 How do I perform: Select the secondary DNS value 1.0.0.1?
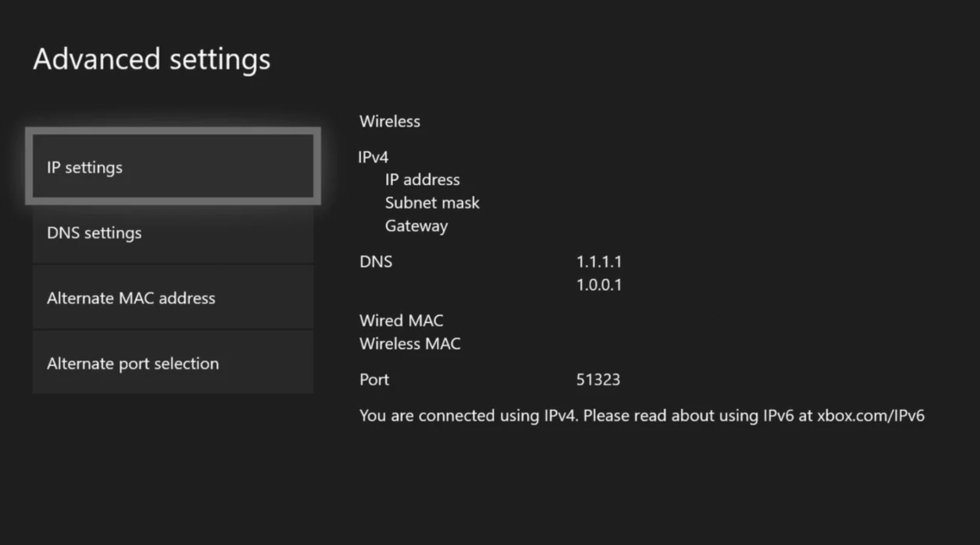[x=600, y=286]
